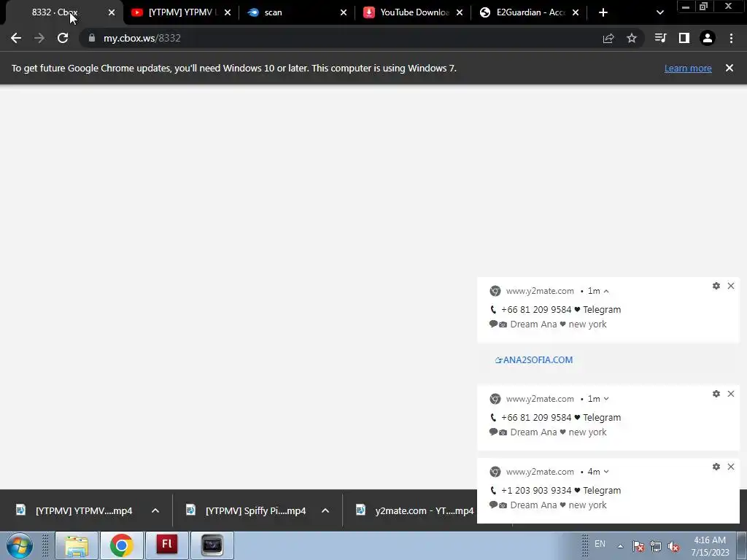The width and height of the screenshot is (747, 560).
Task: Show hidden system tray icons
Action: tap(620, 546)
